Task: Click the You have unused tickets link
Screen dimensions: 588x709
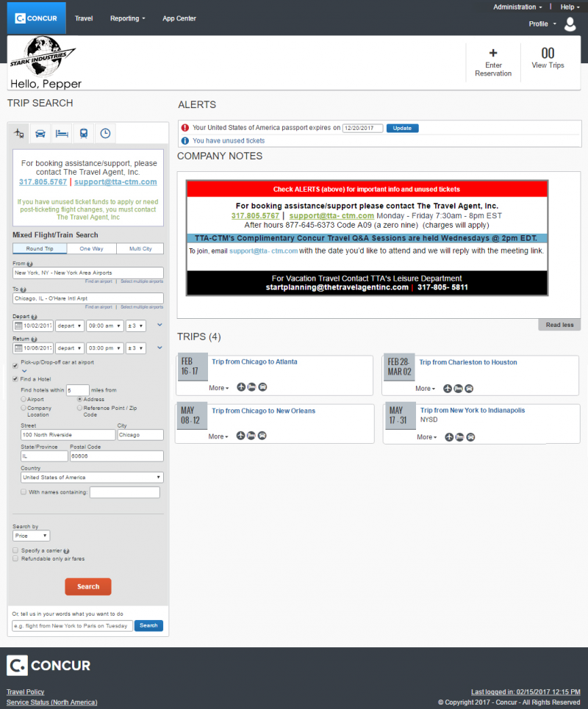Action: point(229,141)
